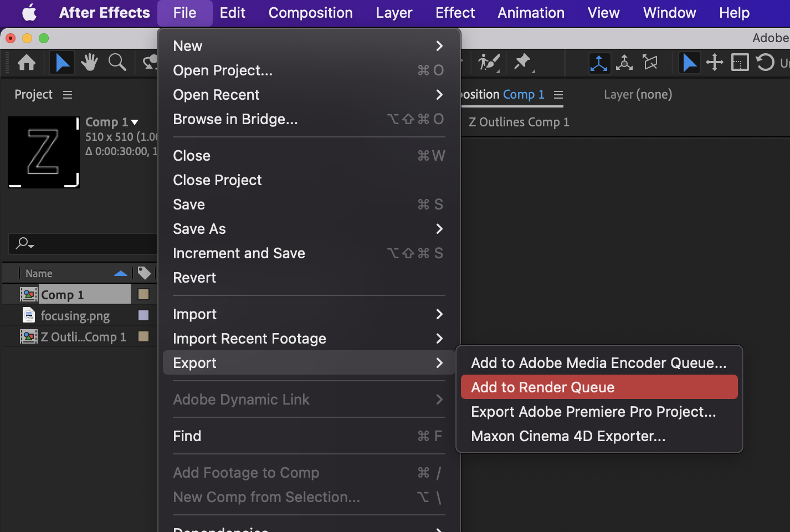Select focusing.png in the Project list
This screenshot has width=790, height=532.
point(75,316)
